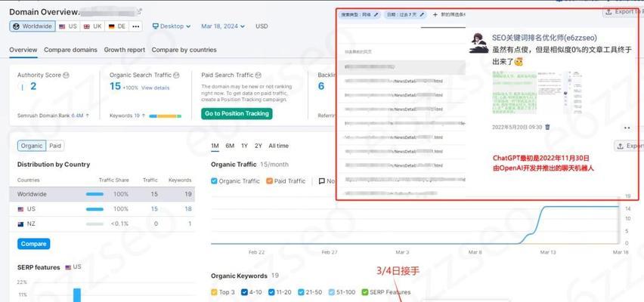Screen dimensions: 644x302
Task: Open the Mar 18, 2024 date dropdown
Action: tap(223, 26)
